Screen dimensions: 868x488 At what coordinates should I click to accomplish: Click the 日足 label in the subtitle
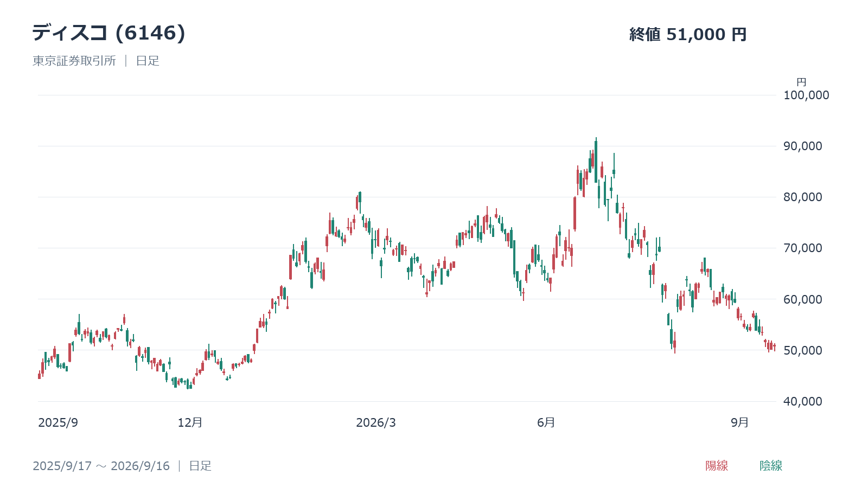(x=148, y=61)
